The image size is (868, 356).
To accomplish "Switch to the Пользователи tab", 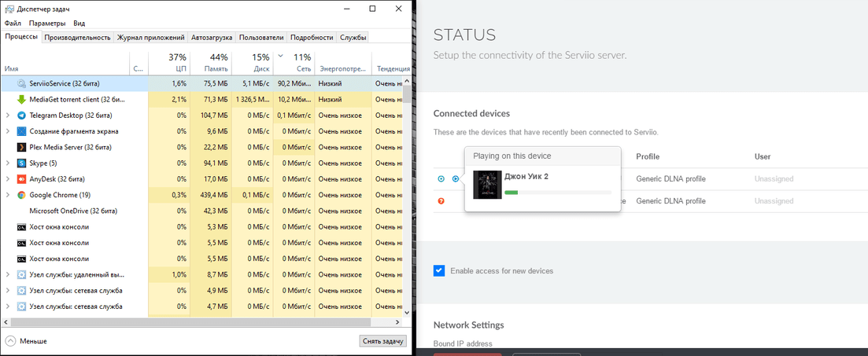I will click(261, 38).
